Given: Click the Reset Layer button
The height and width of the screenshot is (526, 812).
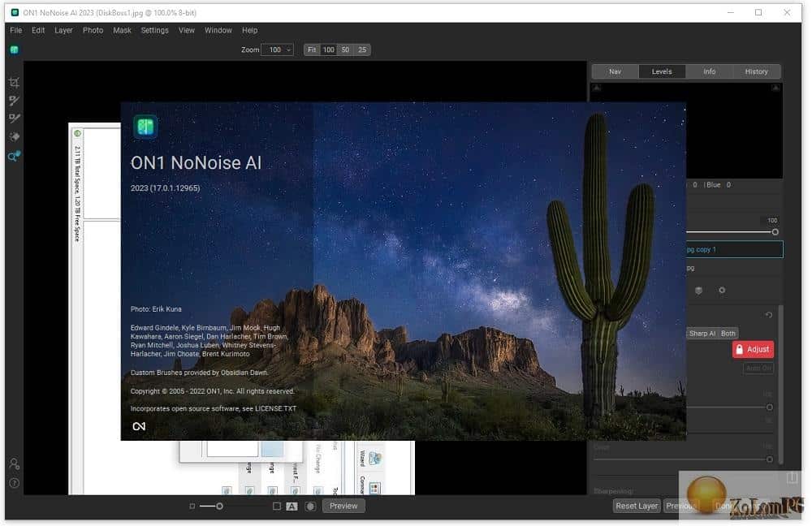Looking at the screenshot, I should (x=637, y=506).
